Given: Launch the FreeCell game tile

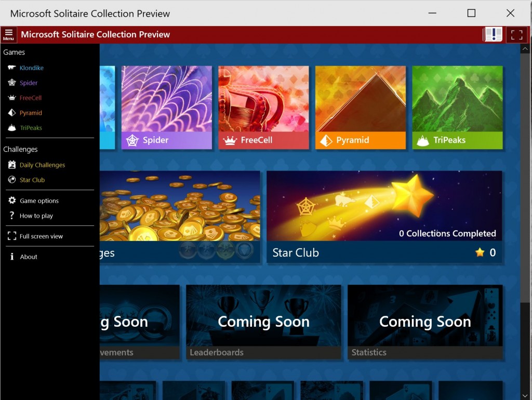Looking at the screenshot, I should tap(263, 107).
